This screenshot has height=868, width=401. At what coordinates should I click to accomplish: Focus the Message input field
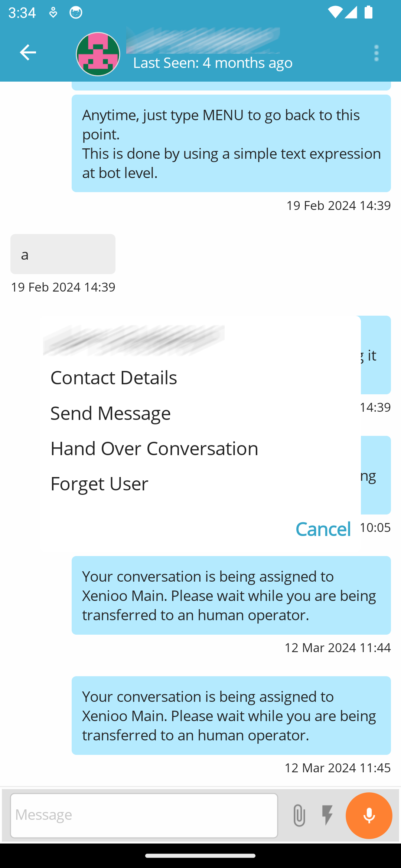point(144,815)
